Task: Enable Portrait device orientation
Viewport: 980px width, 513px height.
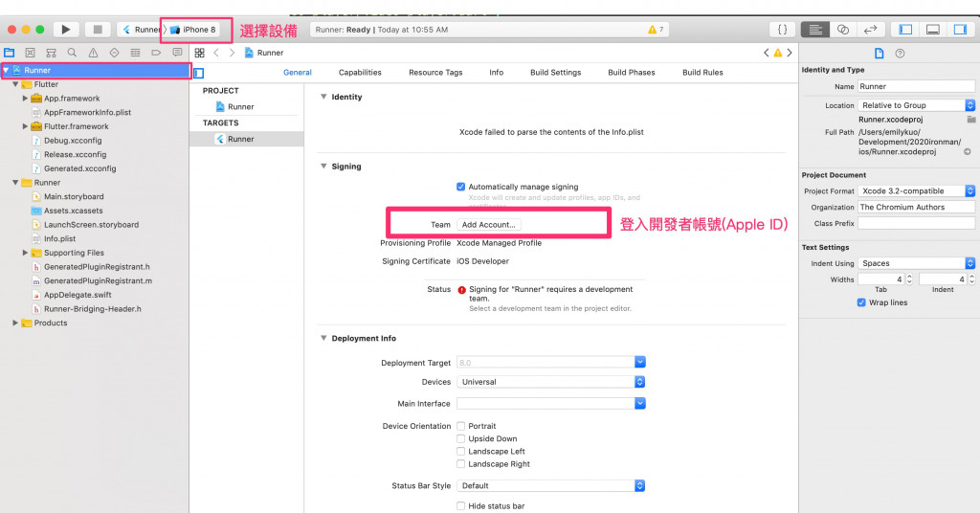Action: (x=460, y=426)
